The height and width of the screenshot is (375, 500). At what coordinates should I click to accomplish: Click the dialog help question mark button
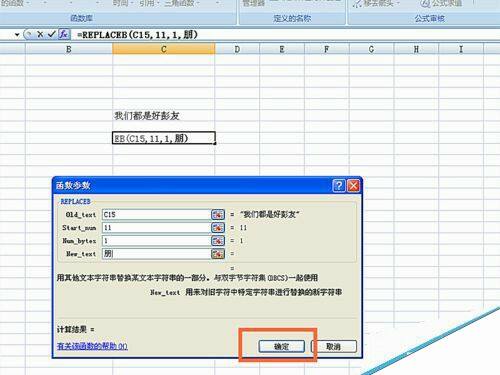coord(339,185)
